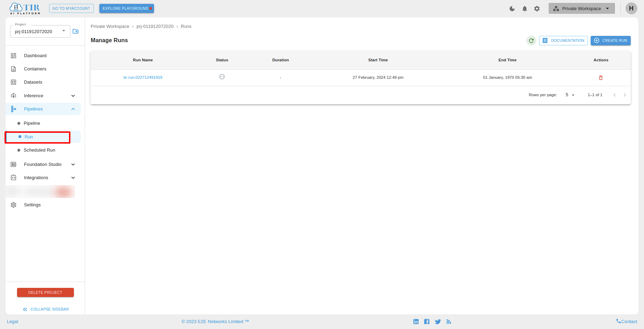Click Runs breadcrumb
The height and width of the screenshot is (329, 644).
click(186, 26)
